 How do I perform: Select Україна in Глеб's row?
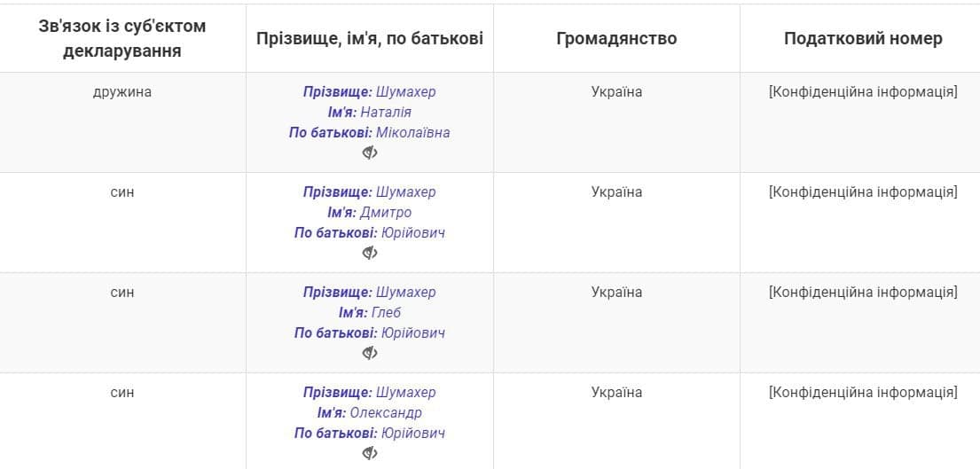click(616, 293)
